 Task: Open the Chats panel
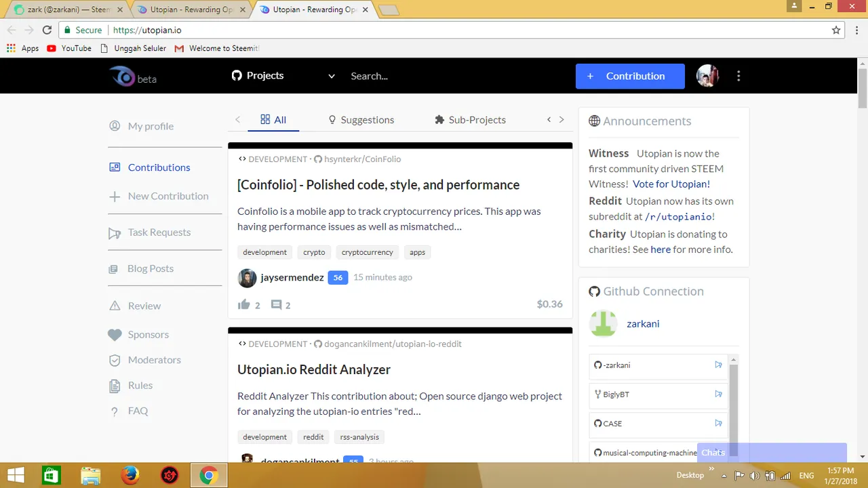coord(772,453)
